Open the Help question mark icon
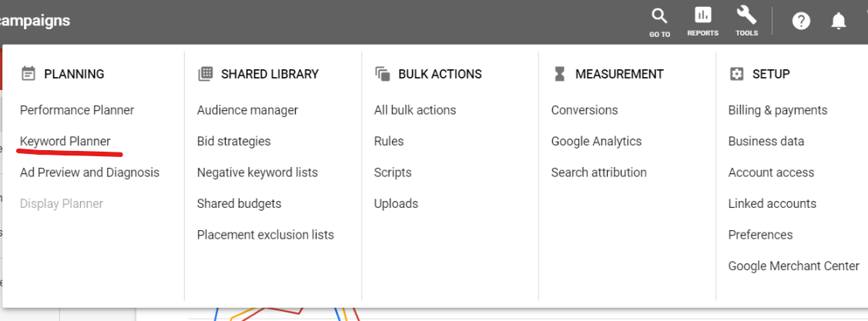 click(801, 21)
